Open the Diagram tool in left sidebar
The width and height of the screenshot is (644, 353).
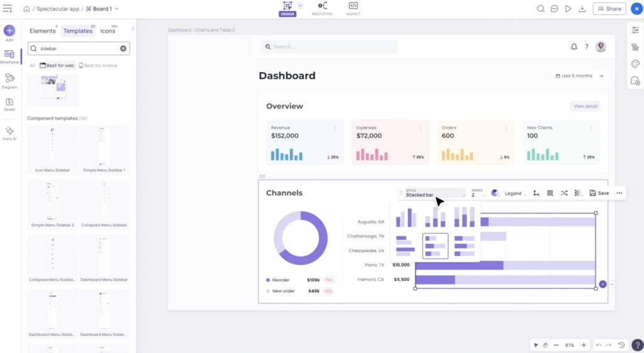(x=9, y=80)
